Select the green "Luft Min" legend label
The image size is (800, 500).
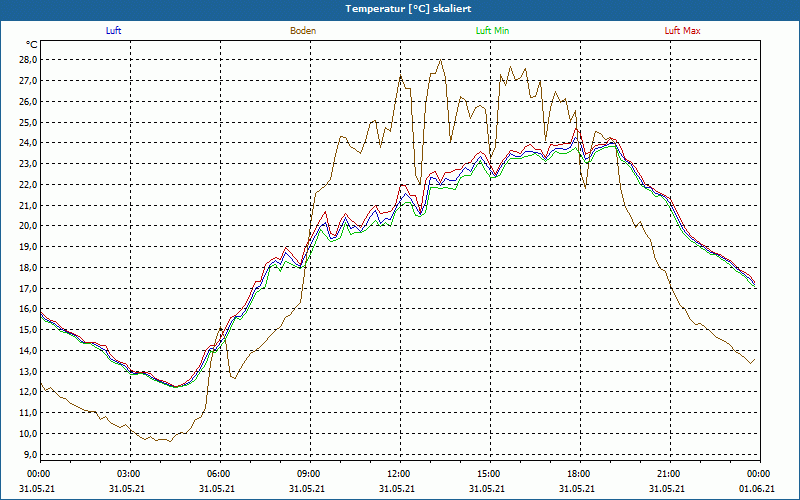pyautogui.click(x=492, y=31)
